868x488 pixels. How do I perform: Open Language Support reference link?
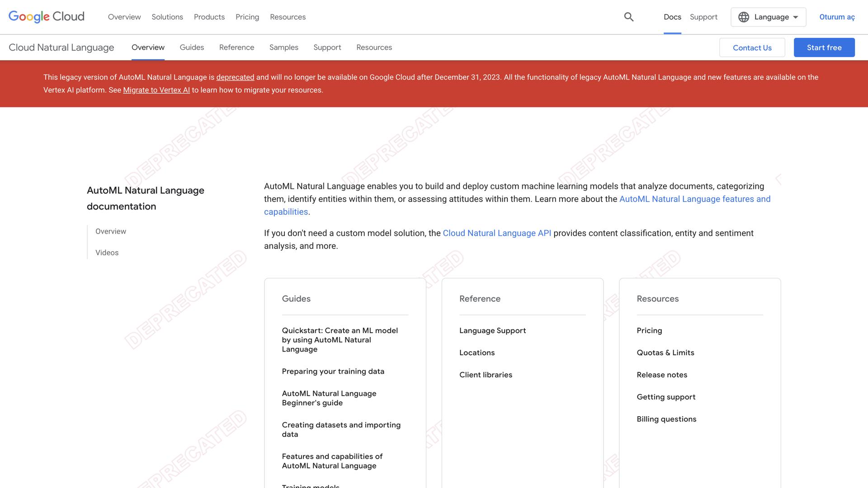pos(492,330)
